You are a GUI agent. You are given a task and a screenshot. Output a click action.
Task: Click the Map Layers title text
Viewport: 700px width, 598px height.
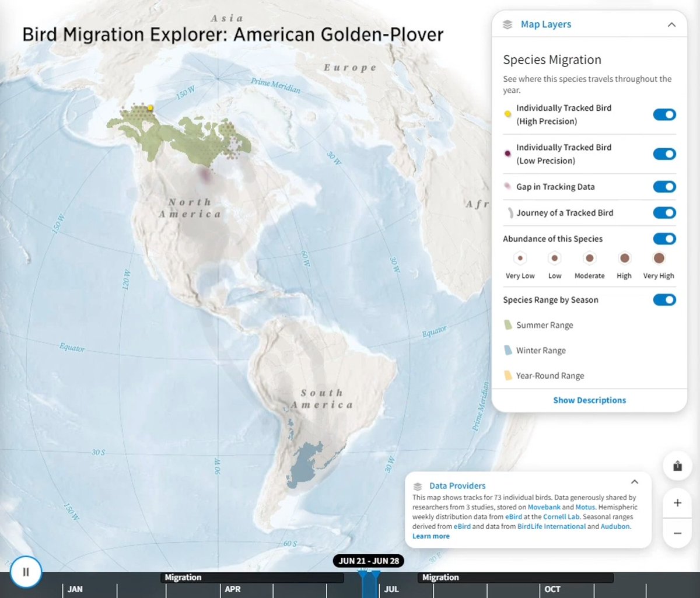[546, 25]
